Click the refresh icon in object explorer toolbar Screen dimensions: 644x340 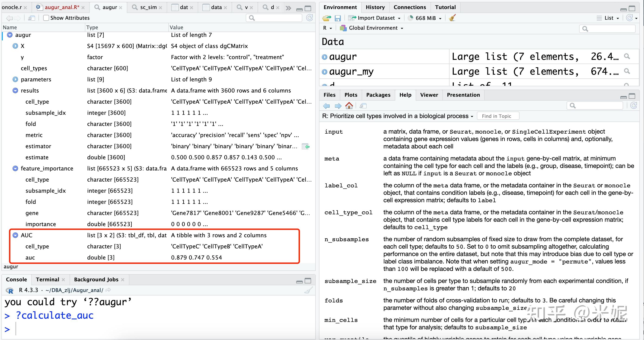309,18
